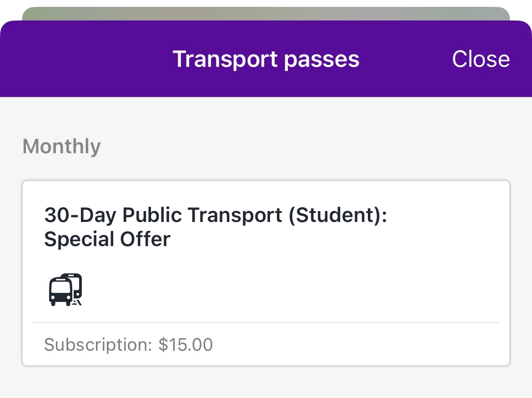Select the front bus pictogram

pyautogui.click(x=61, y=292)
